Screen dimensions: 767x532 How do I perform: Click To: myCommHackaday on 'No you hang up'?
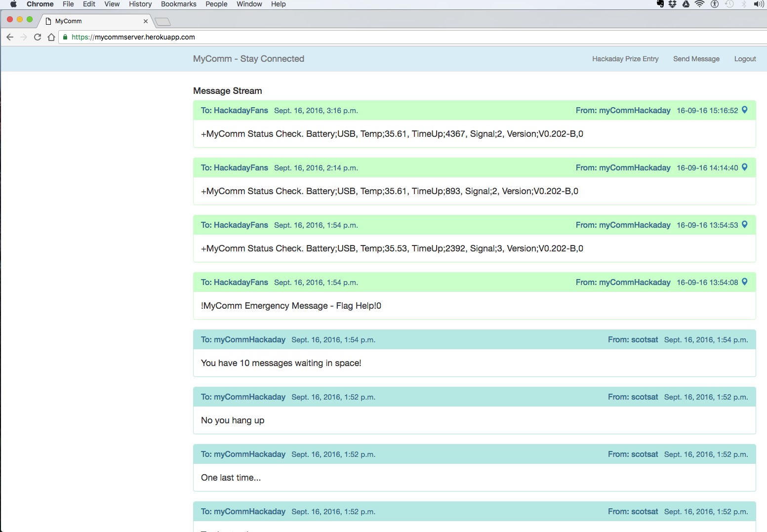click(243, 397)
